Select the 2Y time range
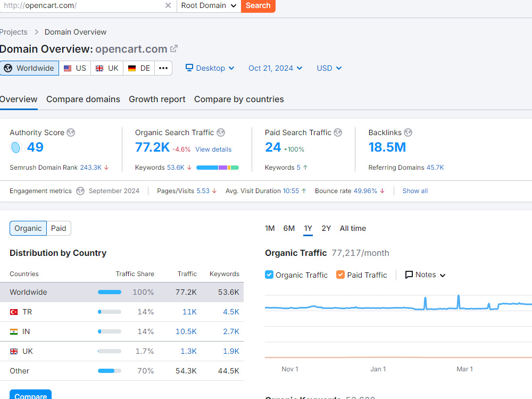 [x=326, y=228]
